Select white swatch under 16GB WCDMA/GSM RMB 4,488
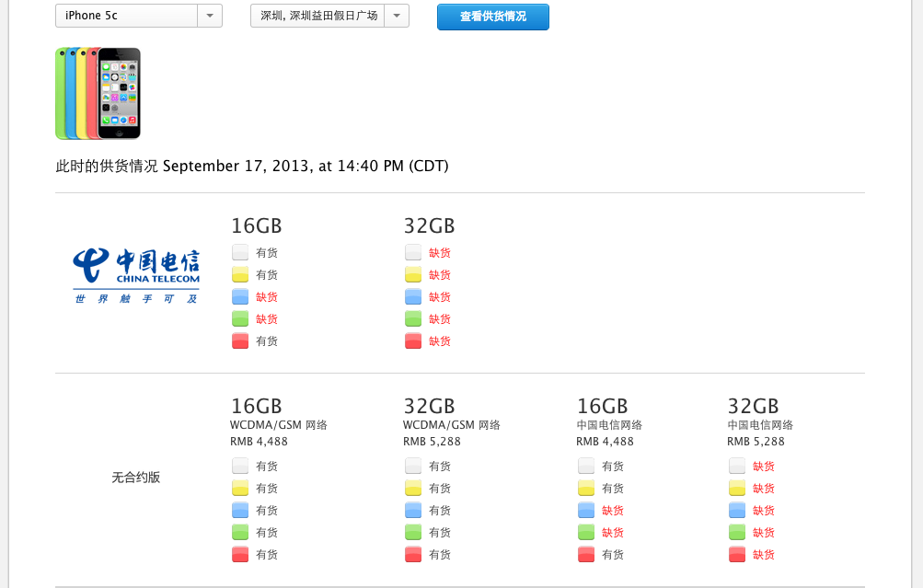The image size is (923, 588). click(x=240, y=467)
